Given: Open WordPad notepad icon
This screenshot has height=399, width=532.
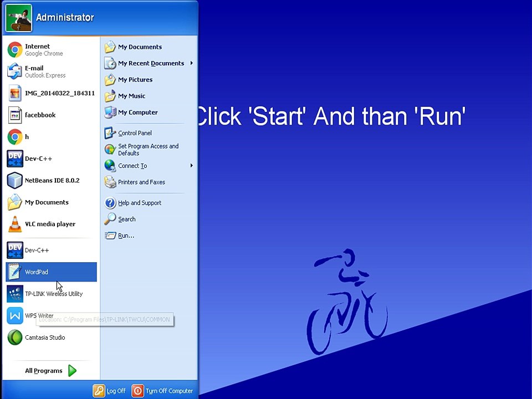Looking at the screenshot, I should [15, 272].
